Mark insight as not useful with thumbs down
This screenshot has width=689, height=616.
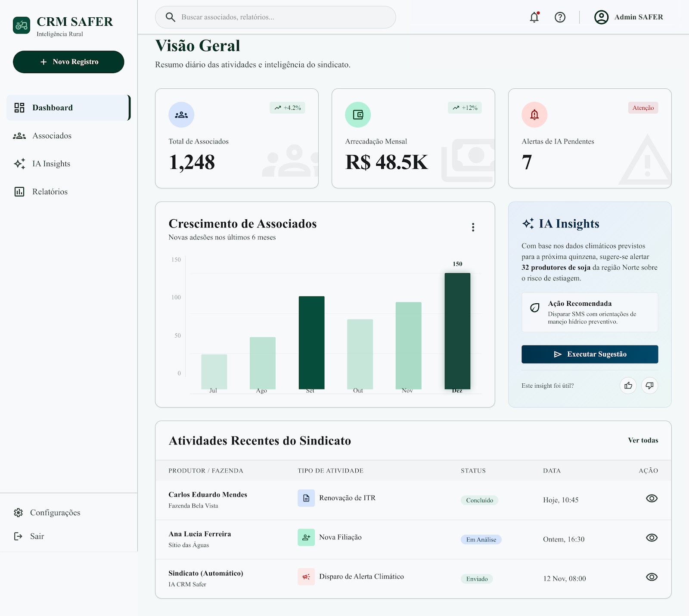(650, 386)
